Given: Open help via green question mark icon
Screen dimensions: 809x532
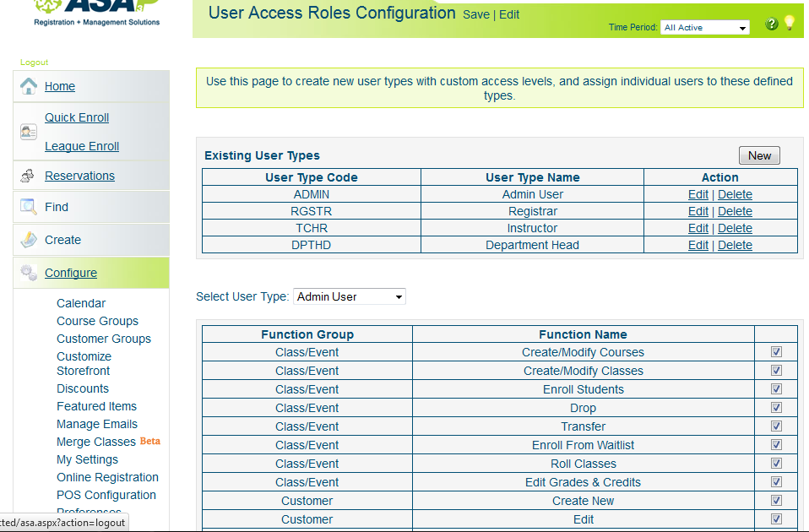Looking at the screenshot, I should click(771, 24).
